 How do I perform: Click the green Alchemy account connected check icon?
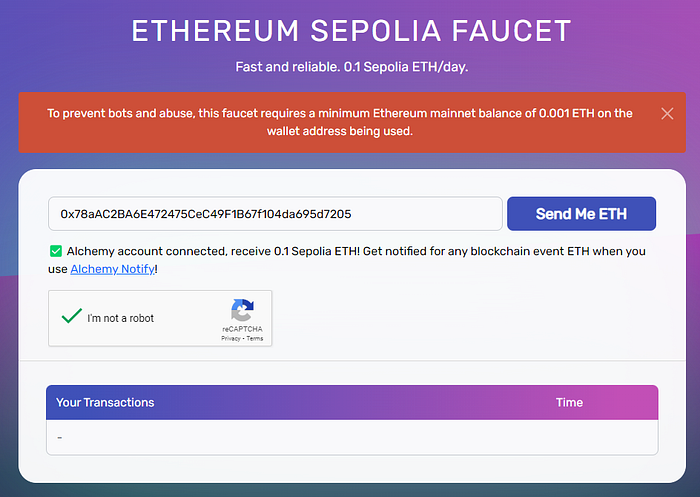coord(56,251)
